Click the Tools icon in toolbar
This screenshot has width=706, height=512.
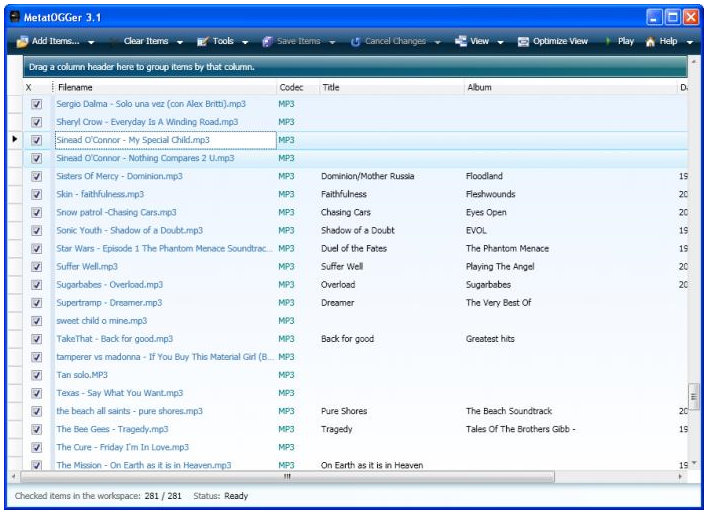pos(203,42)
